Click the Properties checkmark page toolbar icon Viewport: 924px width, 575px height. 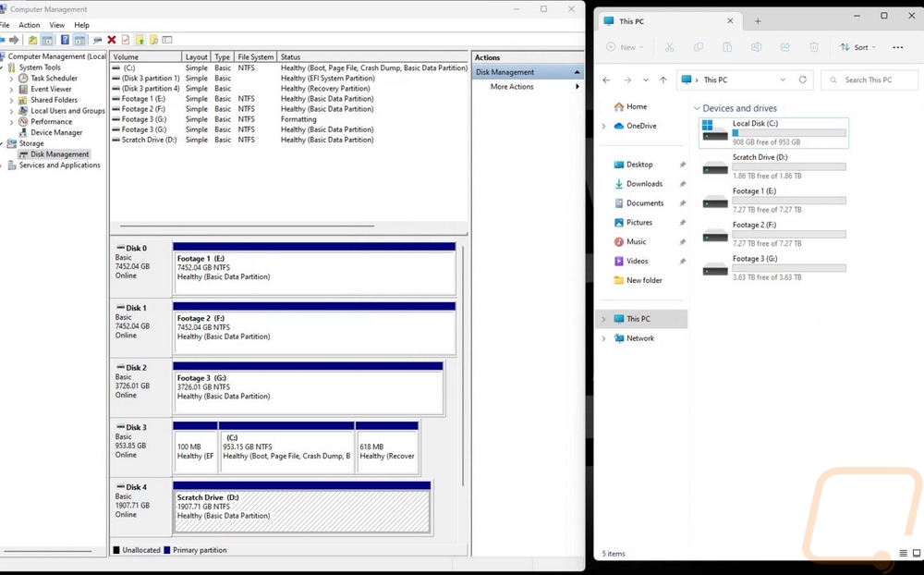[126, 40]
